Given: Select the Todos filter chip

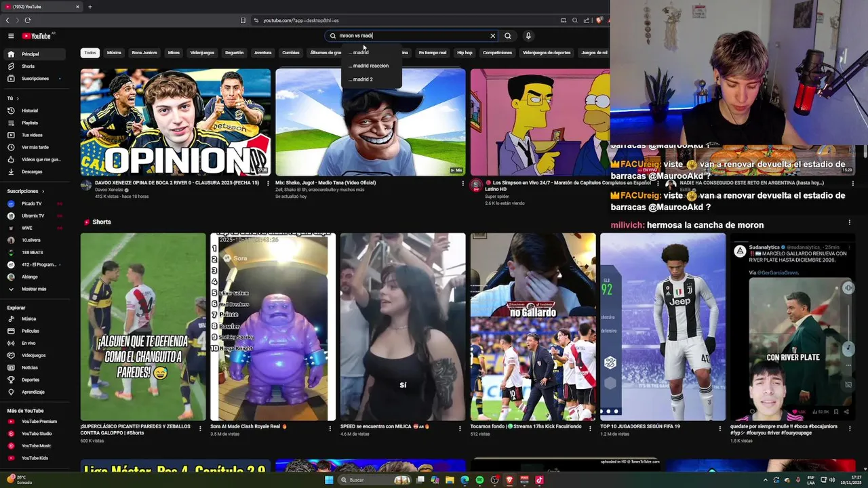Looking at the screenshot, I should coord(90,53).
